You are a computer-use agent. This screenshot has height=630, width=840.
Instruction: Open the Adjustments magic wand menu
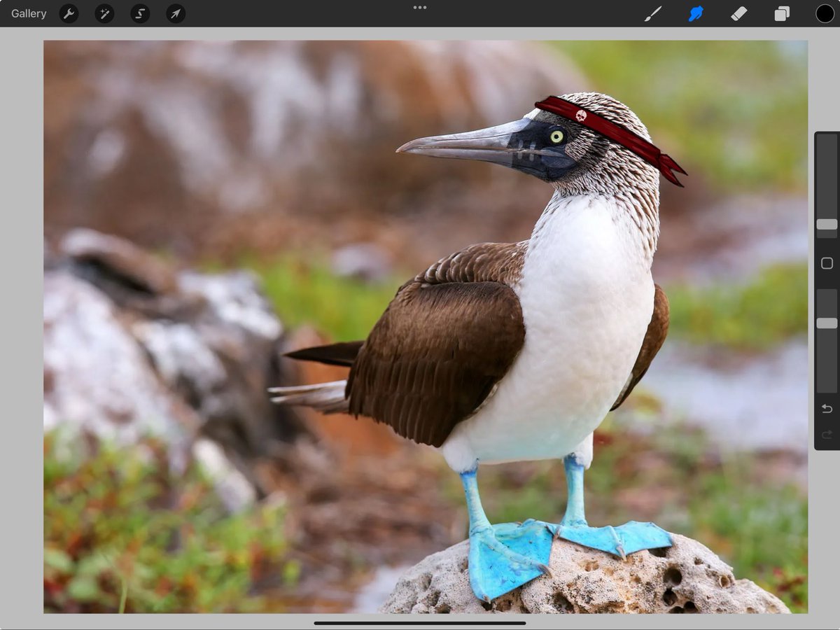[104, 13]
